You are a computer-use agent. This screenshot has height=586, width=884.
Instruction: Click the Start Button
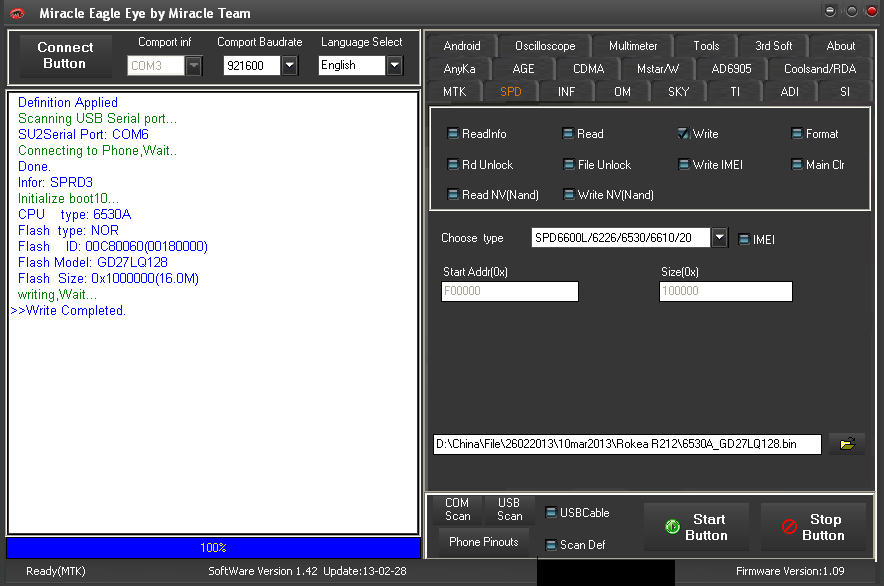coord(696,527)
